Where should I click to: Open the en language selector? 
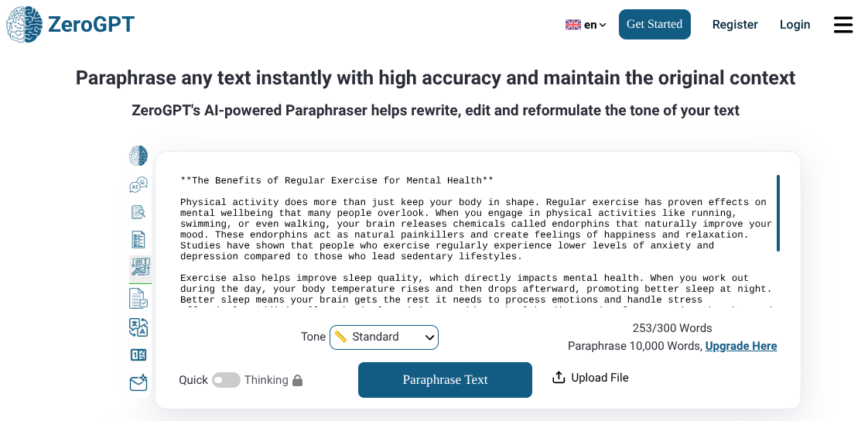586,25
